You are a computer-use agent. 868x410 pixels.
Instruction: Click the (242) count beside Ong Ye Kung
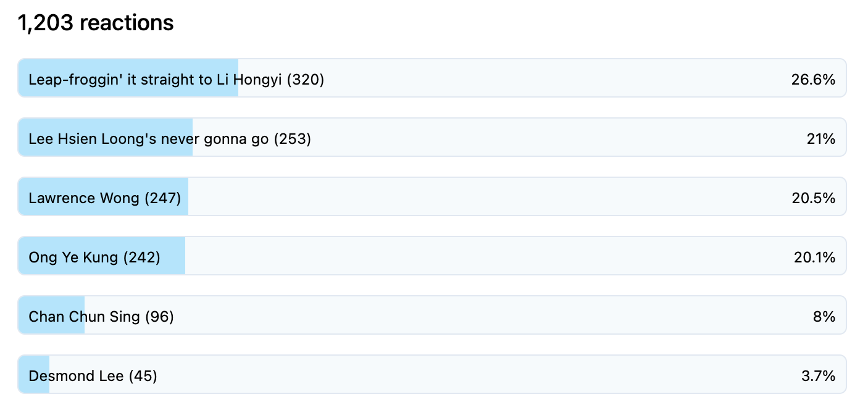[141, 257]
